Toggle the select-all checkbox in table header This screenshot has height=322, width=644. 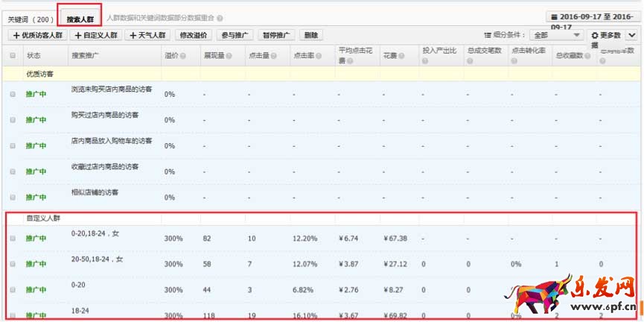(13, 56)
